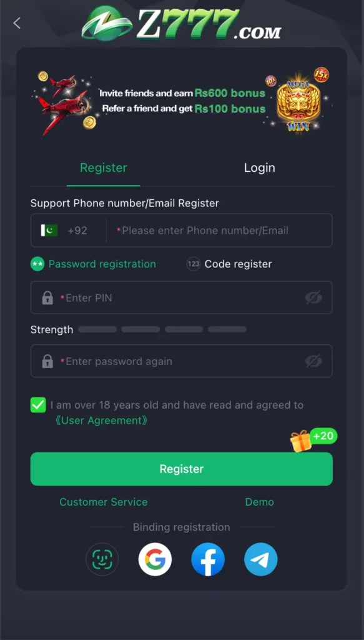
Task: Click the Z777.com logo
Action: point(182,23)
